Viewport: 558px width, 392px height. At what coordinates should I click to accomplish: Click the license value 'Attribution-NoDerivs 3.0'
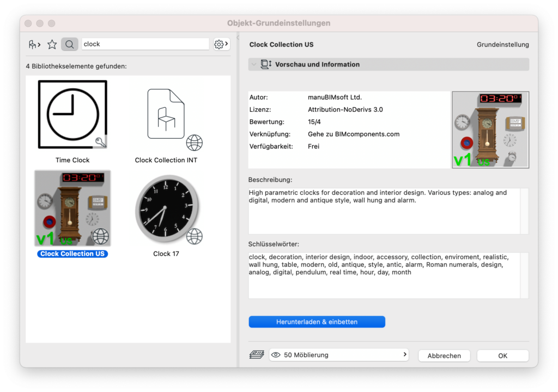(x=345, y=109)
